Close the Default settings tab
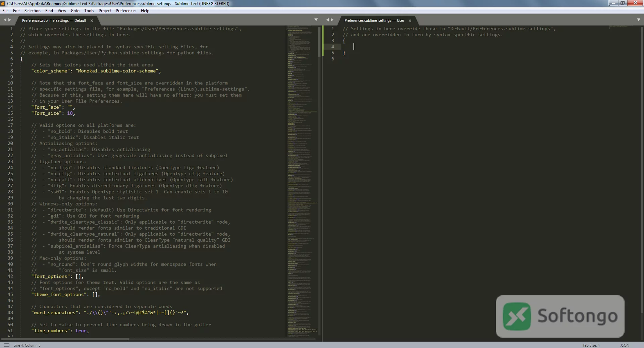Screen dimensions: 644x348 92,20
